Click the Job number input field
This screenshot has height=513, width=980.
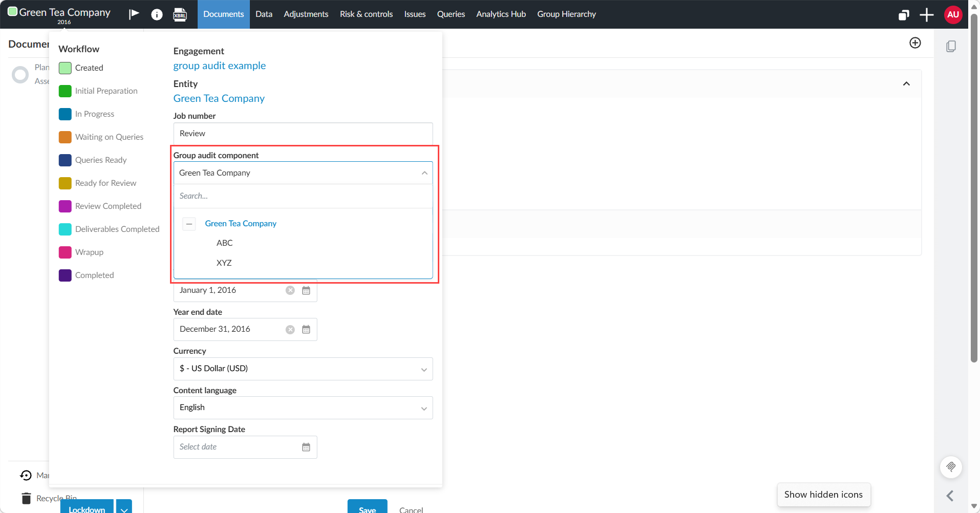point(303,134)
